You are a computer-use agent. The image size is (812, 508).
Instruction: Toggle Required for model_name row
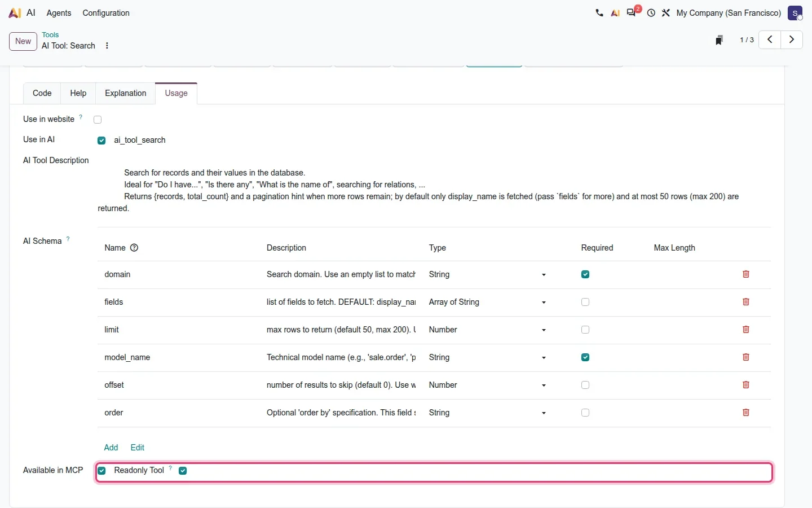585,357
